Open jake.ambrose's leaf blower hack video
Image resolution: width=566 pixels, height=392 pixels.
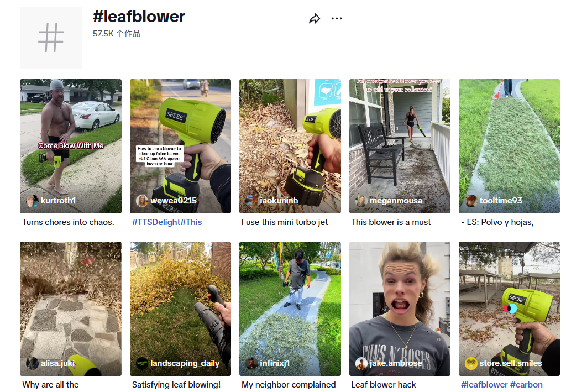(x=400, y=309)
